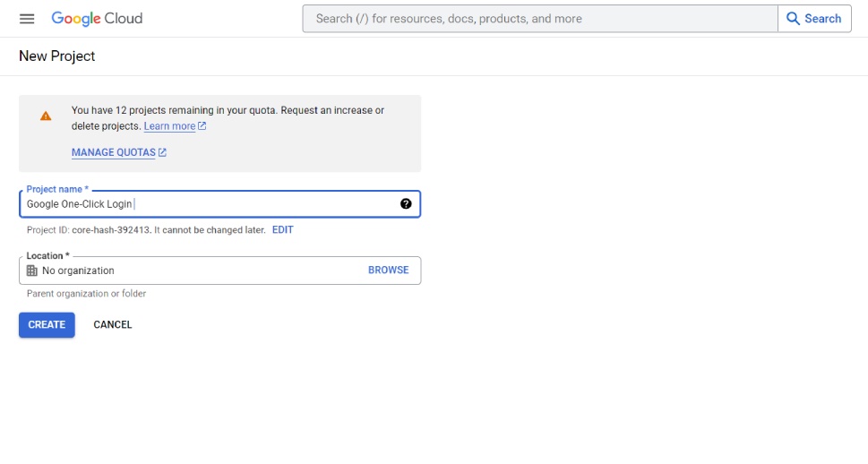This screenshot has width=868, height=464.
Task: Click the CANCEL button
Action: click(x=112, y=325)
